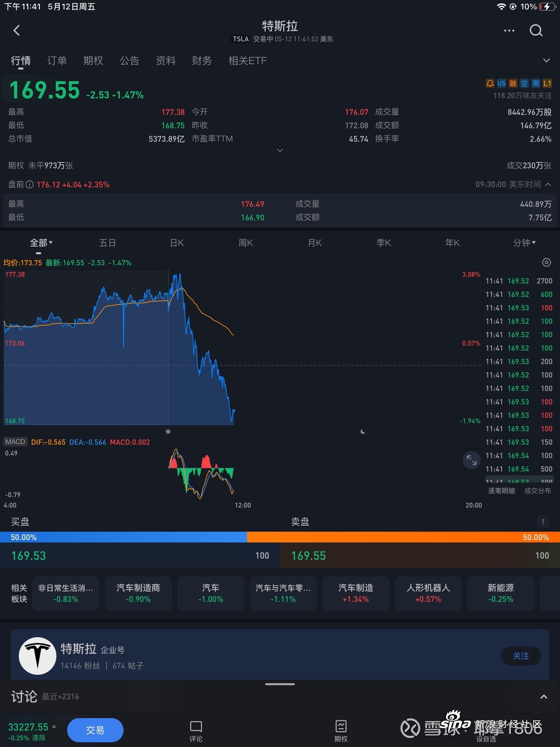Tap the 空 short-selling badge
560x747 pixels.
point(524,83)
